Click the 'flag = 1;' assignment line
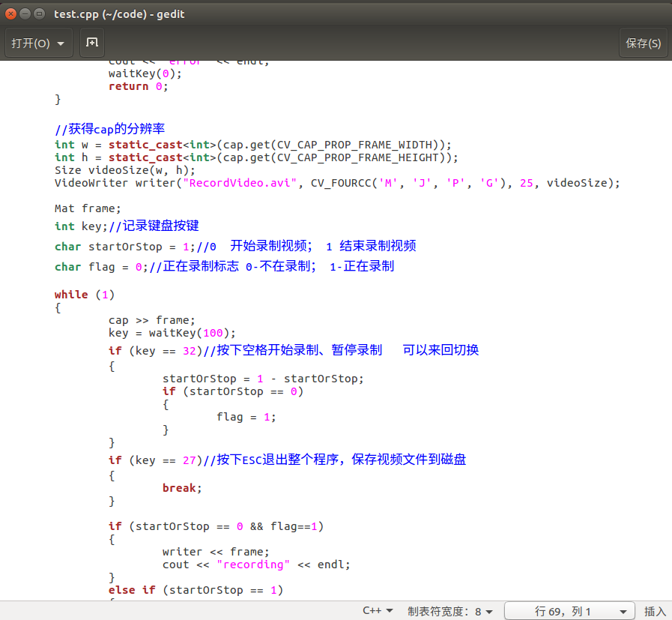 246,417
